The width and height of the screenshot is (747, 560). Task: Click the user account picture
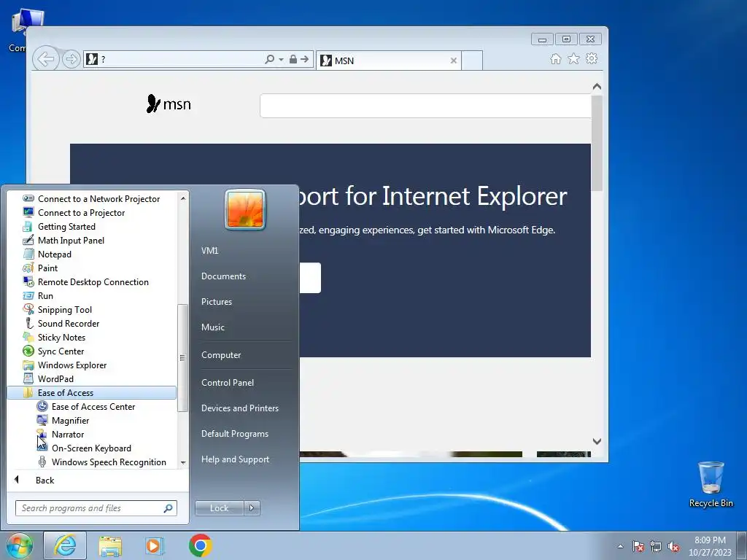[245, 209]
